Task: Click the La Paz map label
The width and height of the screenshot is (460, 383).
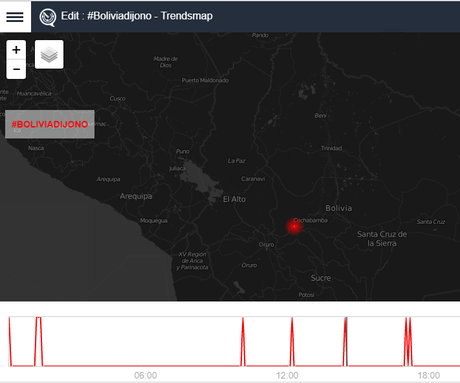Action: tap(236, 161)
